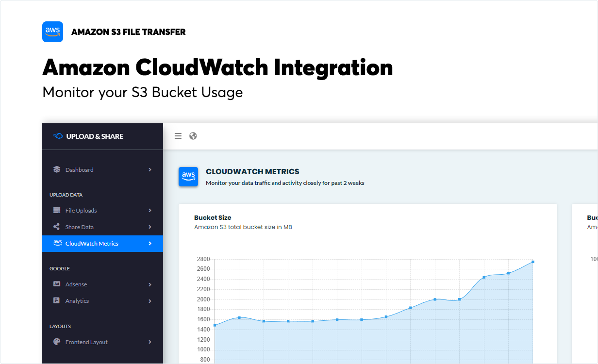Click the Adsense ad icon
Screen dimensions: 598x364
point(57,284)
